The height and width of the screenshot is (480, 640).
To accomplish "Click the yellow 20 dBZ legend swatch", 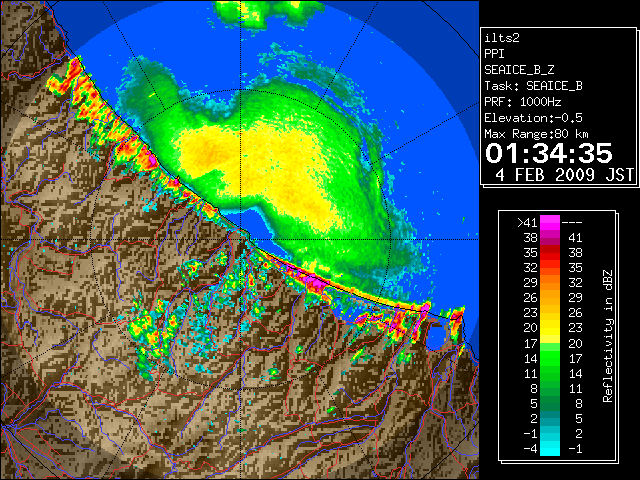I will click(x=550, y=328).
